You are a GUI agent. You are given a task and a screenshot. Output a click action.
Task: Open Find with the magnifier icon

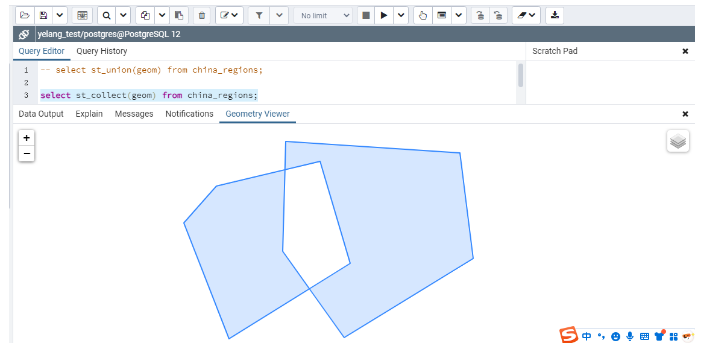pos(106,15)
